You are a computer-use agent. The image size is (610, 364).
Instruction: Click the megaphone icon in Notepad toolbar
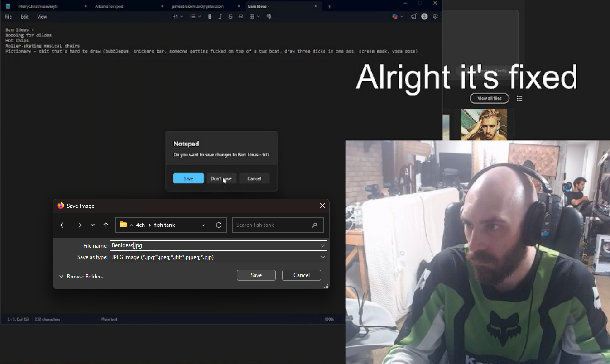coord(413,17)
